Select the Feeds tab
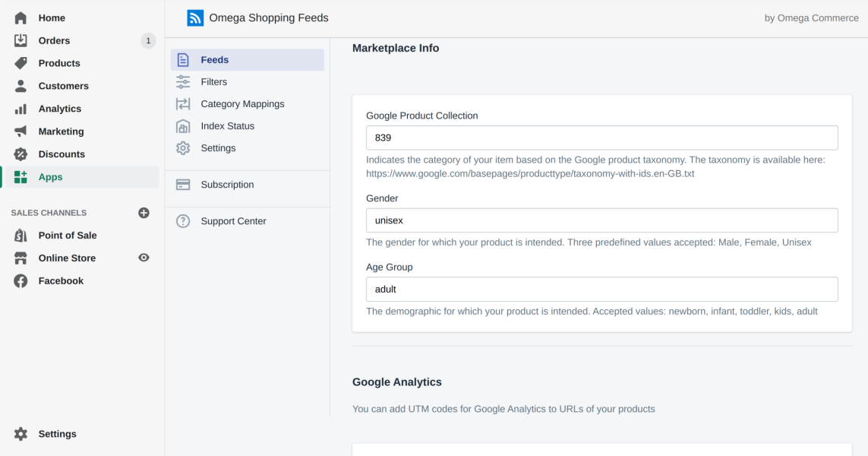 pyautogui.click(x=248, y=60)
